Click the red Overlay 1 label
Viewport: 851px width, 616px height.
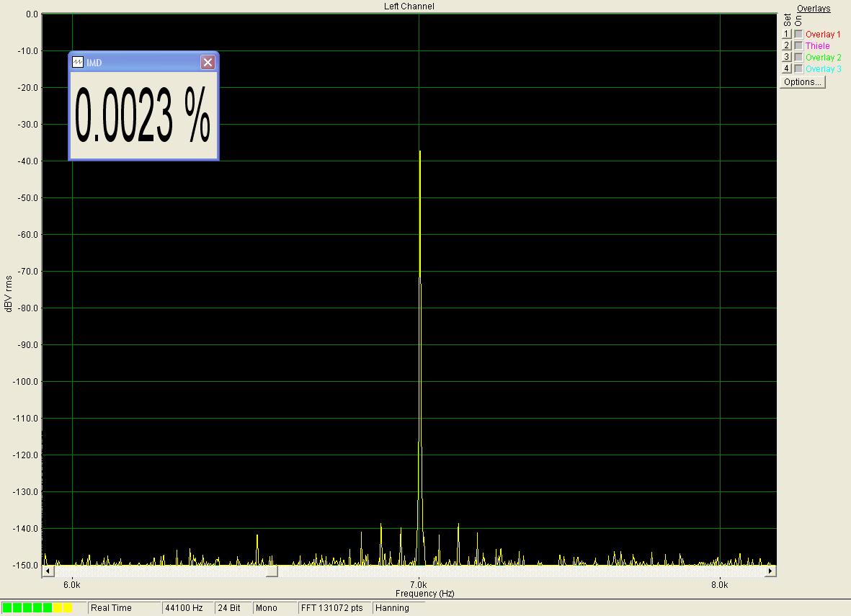point(823,34)
